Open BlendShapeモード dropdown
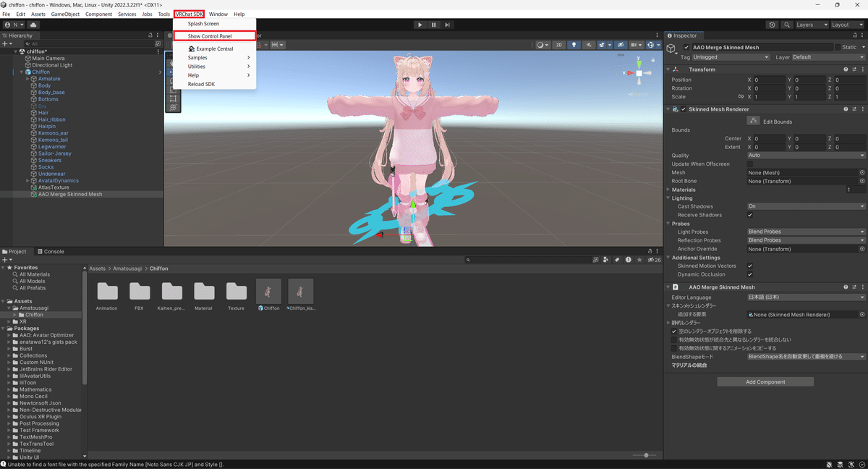 click(x=806, y=357)
